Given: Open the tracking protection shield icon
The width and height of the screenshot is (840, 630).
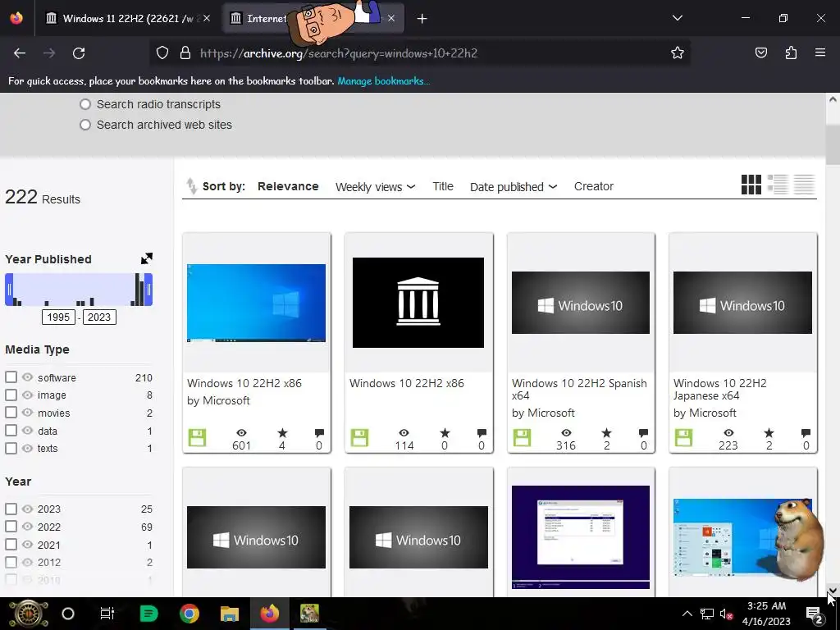Looking at the screenshot, I should point(162,53).
